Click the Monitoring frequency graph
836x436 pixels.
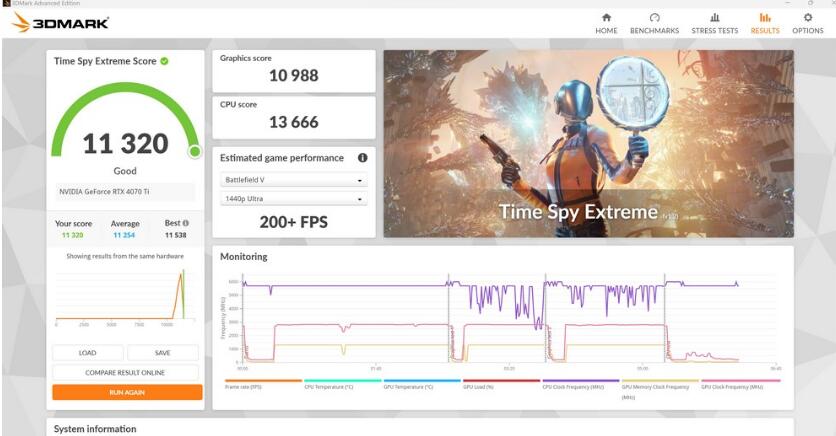(x=500, y=320)
